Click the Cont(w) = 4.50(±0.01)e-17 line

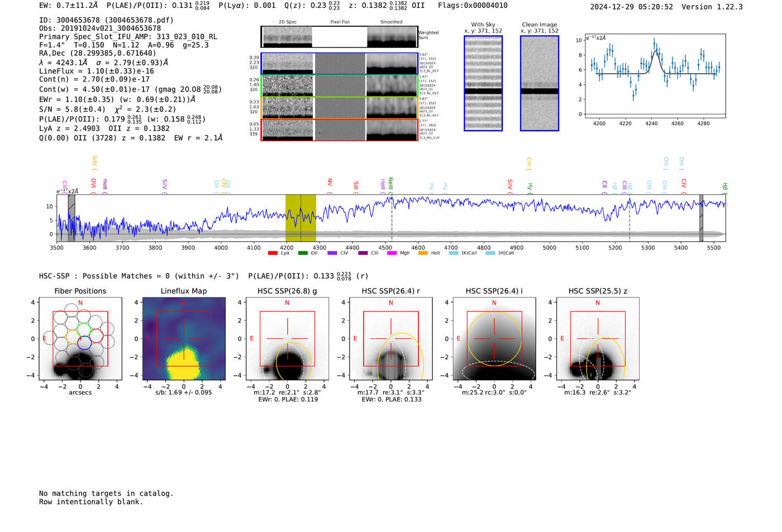click(130, 89)
